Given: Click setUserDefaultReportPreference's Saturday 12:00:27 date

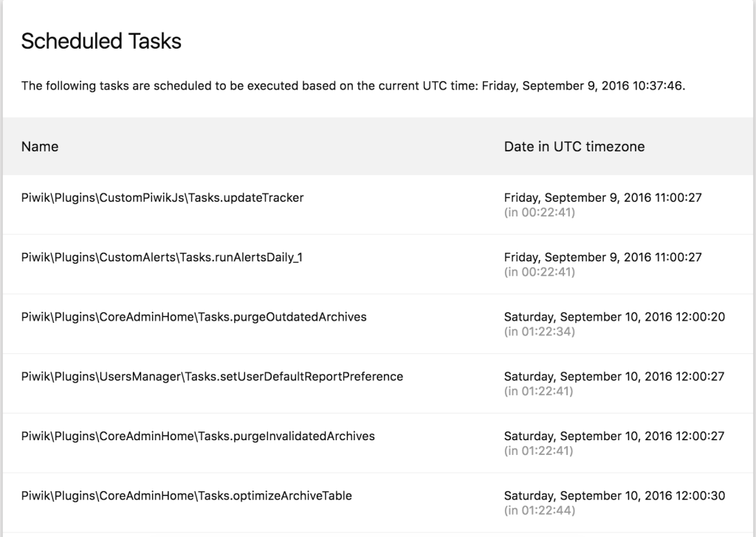Looking at the screenshot, I should [614, 377].
